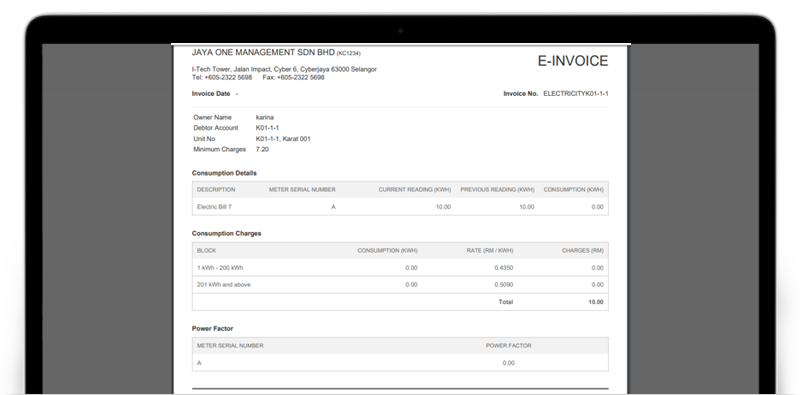Viewport: 800px width, 395px height.
Task: Click the DESCRIPTION column header
Action: coord(216,190)
